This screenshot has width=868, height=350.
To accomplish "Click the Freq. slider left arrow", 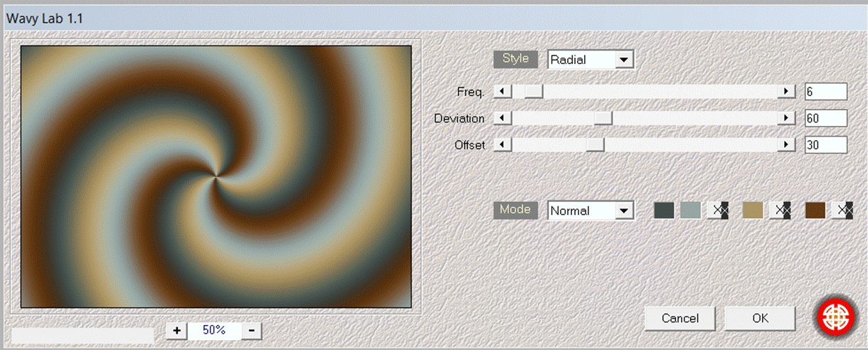I will 502,91.
